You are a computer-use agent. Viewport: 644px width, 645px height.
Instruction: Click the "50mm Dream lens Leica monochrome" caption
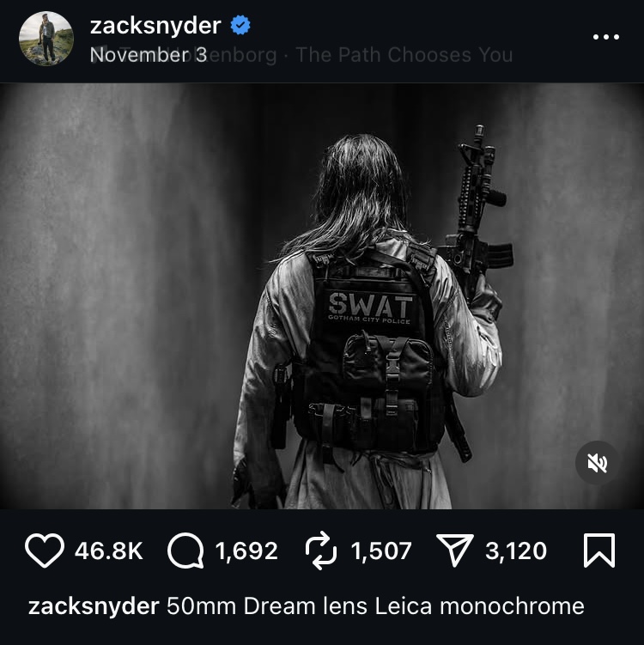coord(375,606)
